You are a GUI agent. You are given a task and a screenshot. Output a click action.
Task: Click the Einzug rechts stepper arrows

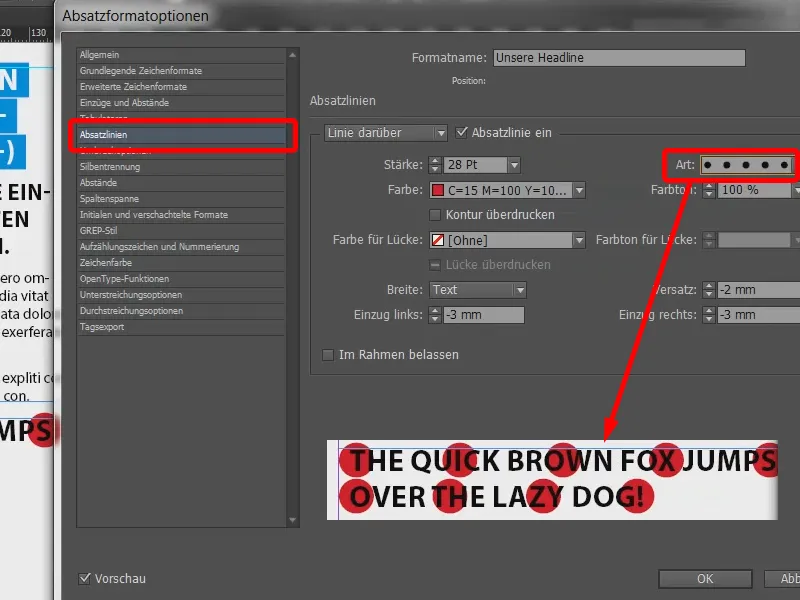(709, 315)
